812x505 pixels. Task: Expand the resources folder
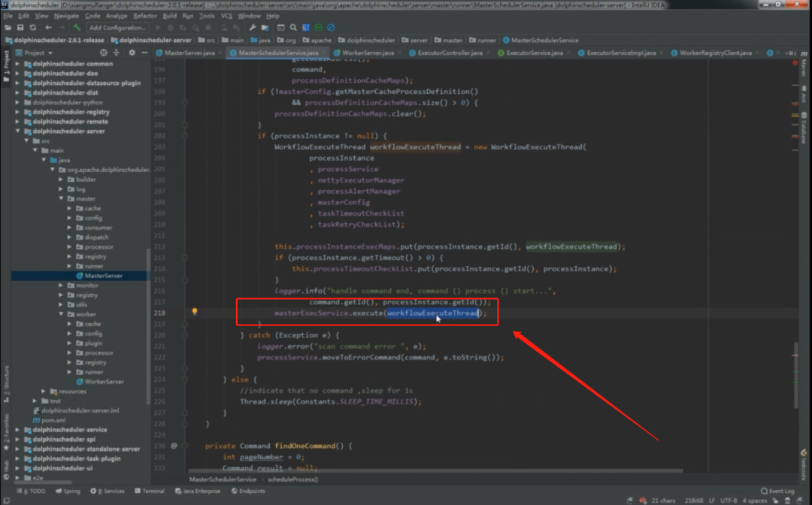click(44, 392)
